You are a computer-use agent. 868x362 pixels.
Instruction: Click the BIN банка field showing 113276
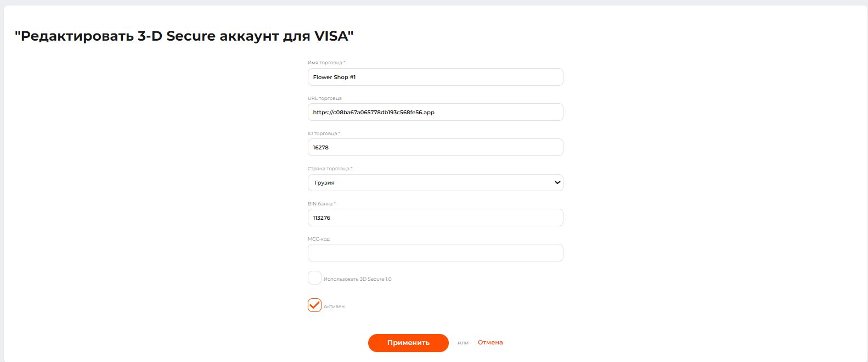click(435, 218)
